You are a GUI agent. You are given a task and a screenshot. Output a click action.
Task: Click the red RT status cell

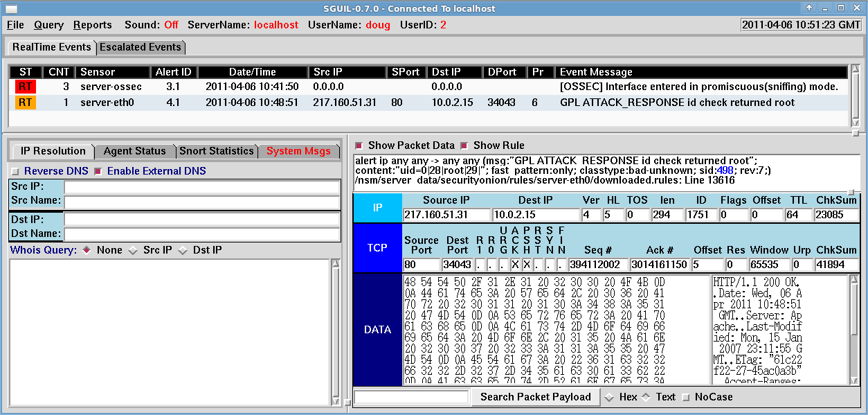[26, 87]
